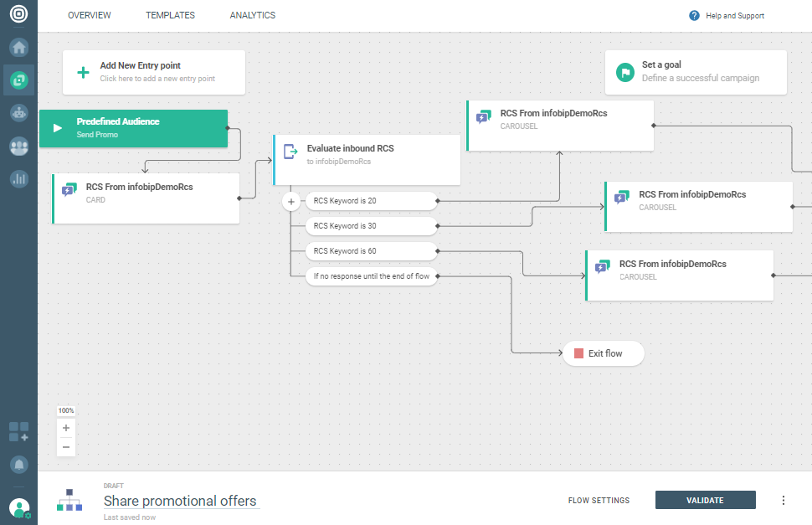
Task: Open the bar chart Analyze icon in the sidebar
Action: [18, 178]
